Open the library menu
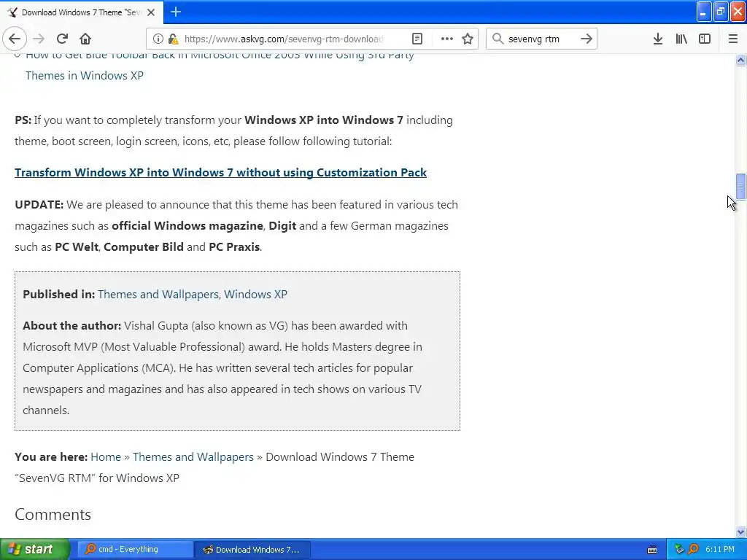747x560 pixels. click(681, 39)
